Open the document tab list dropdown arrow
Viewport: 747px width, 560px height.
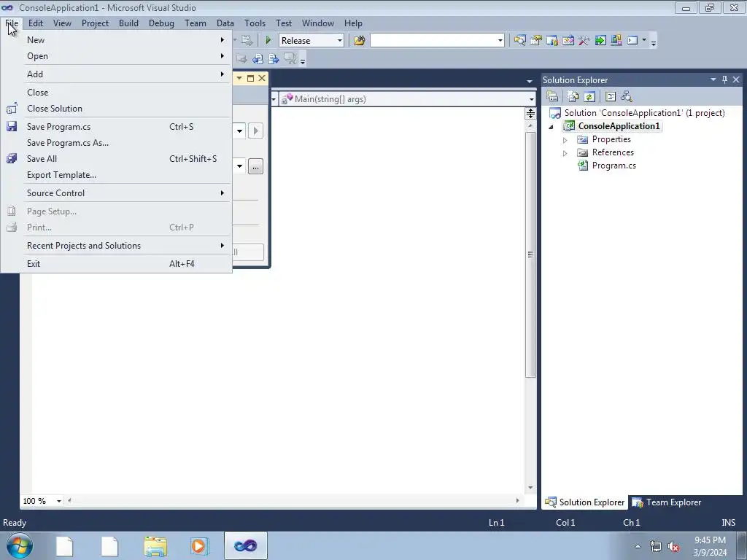530,81
